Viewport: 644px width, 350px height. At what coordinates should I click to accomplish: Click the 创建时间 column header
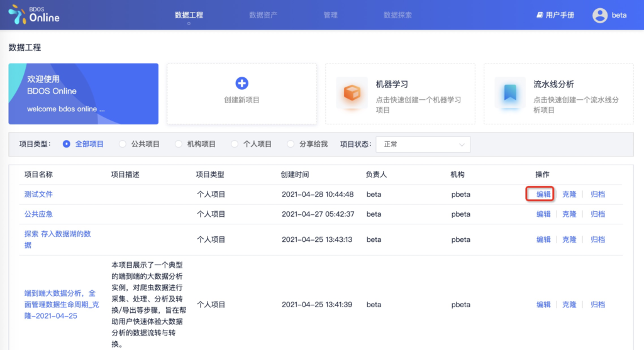[x=294, y=175]
